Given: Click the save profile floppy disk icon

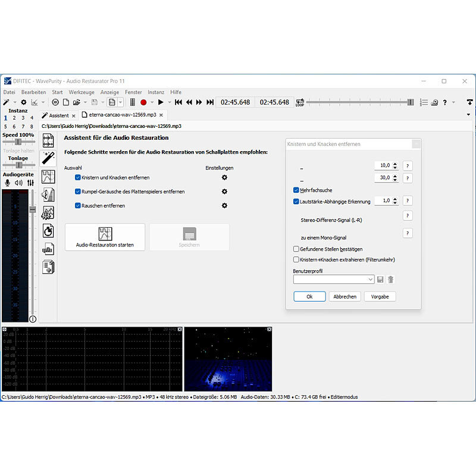Looking at the screenshot, I should (380, 279).
